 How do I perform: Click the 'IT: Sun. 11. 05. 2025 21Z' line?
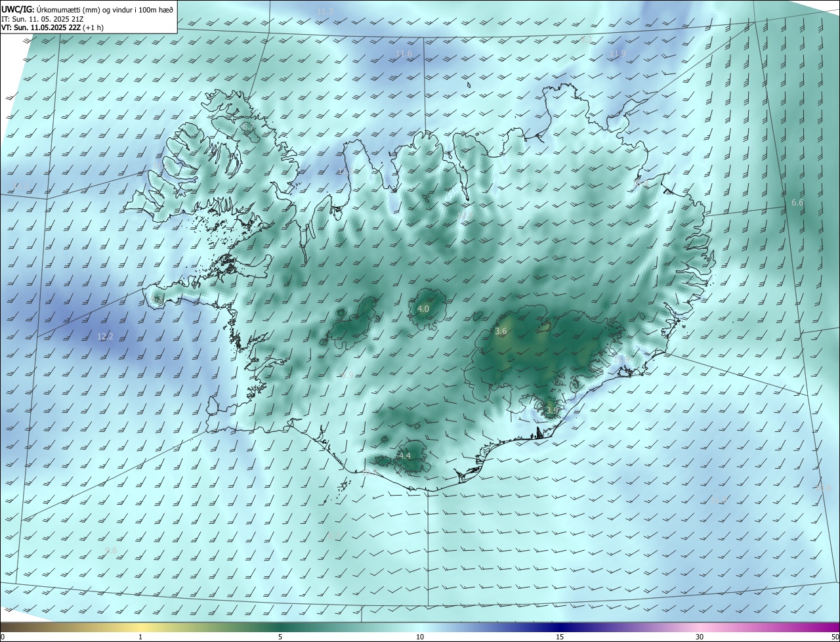42,19
